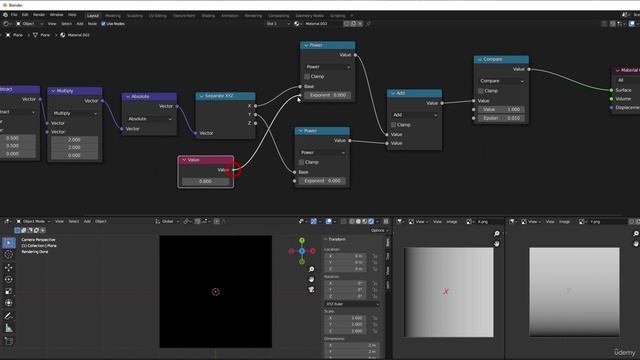640x360 pixels.
Task: Click the green Y axis of the navigation gizmo
Action: point(302,240)
